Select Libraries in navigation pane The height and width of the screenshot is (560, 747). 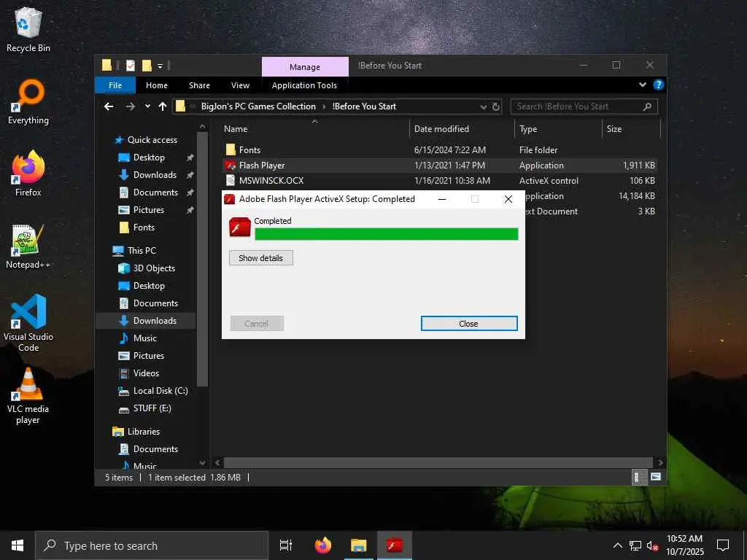coord(136,432)
